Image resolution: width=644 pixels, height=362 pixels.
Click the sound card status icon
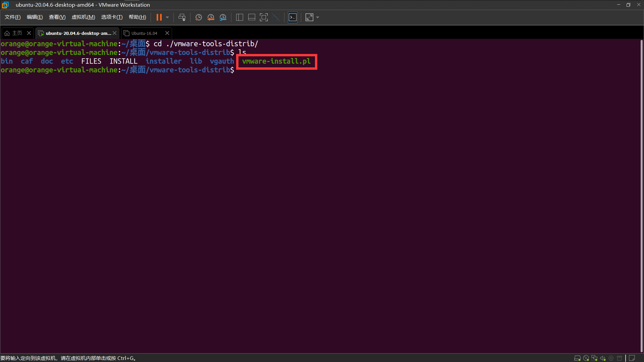coord(603,358)
